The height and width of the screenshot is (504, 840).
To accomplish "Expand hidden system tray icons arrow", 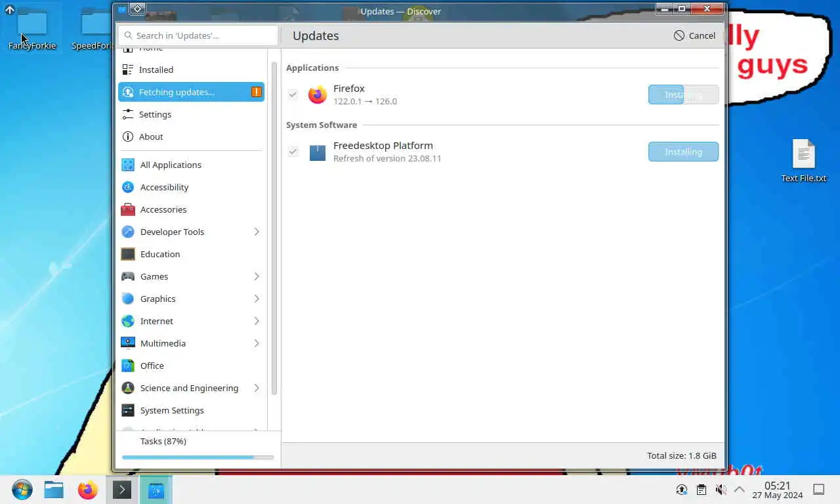I will pyautogui.click(x=740, y=490).
